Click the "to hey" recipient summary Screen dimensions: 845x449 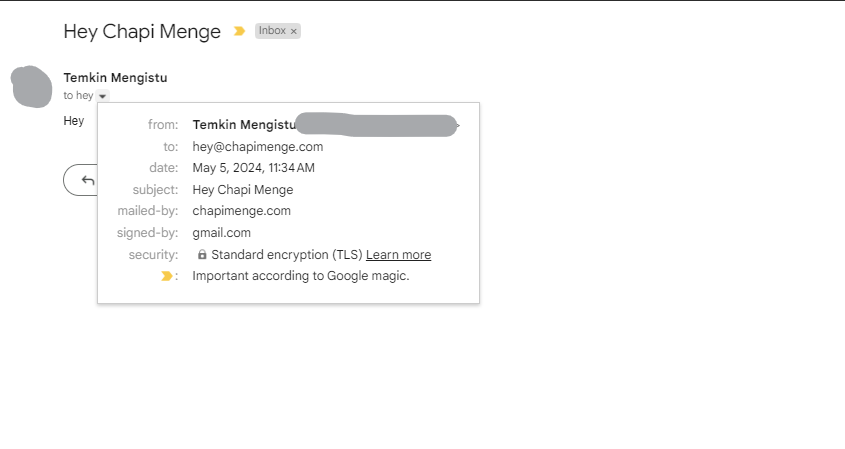[x=78, y=96]
